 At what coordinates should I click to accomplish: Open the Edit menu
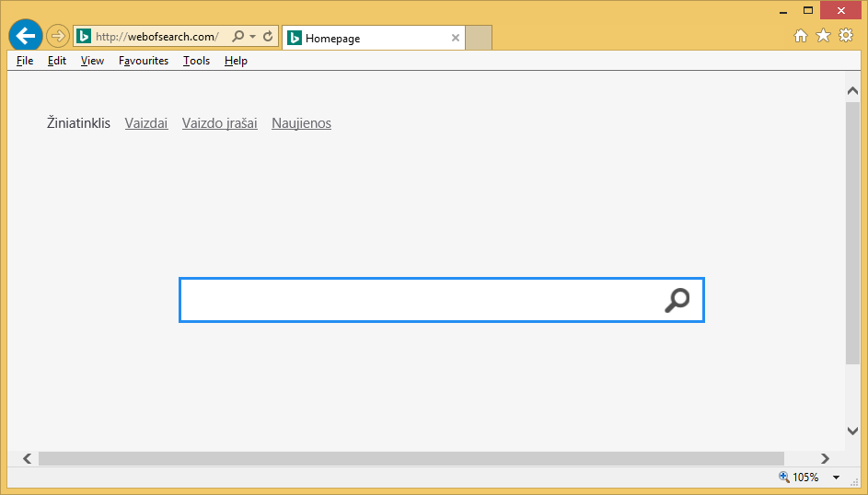click(x=56, y=61)
